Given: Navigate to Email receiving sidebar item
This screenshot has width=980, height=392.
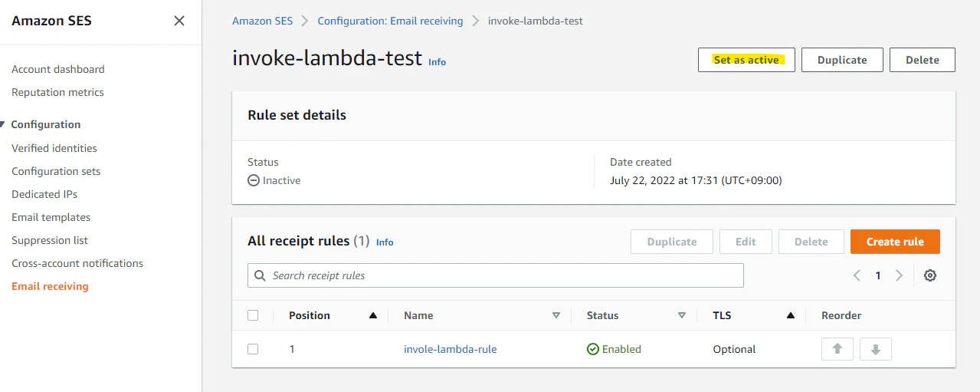Looking at the screenshot, I should [x=50, y=286].
